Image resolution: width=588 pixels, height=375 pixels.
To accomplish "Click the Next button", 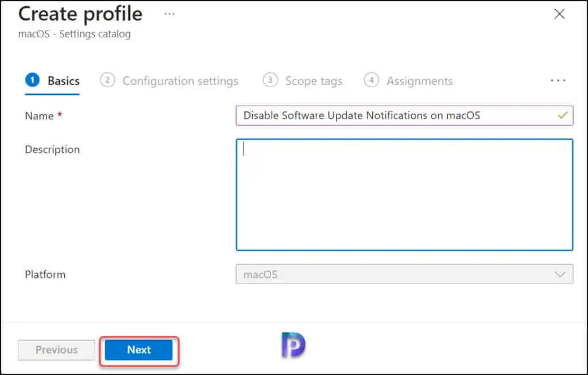I will click(x=139, y=350).
